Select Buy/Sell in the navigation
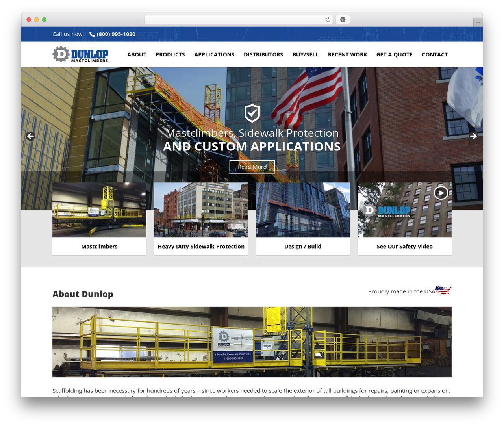Screen dimensions: 504x427 pos(306,54)
